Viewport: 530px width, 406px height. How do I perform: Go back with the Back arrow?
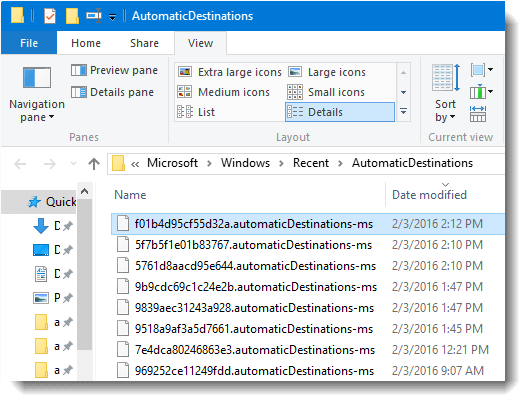[x=20, y=164]
